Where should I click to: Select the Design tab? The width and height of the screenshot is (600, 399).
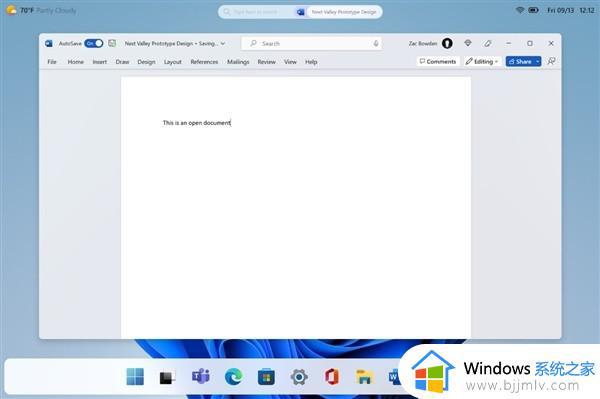point(146,62)
